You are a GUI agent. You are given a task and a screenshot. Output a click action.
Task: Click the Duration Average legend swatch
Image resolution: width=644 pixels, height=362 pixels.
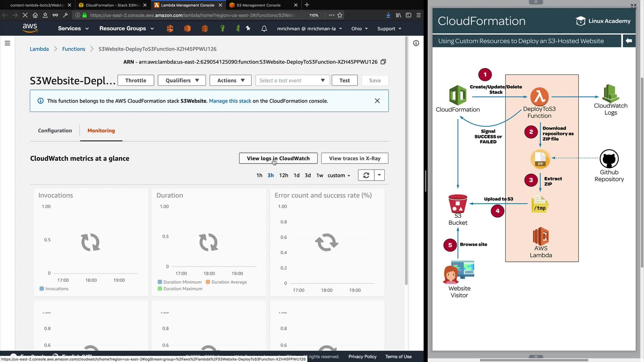208,282
